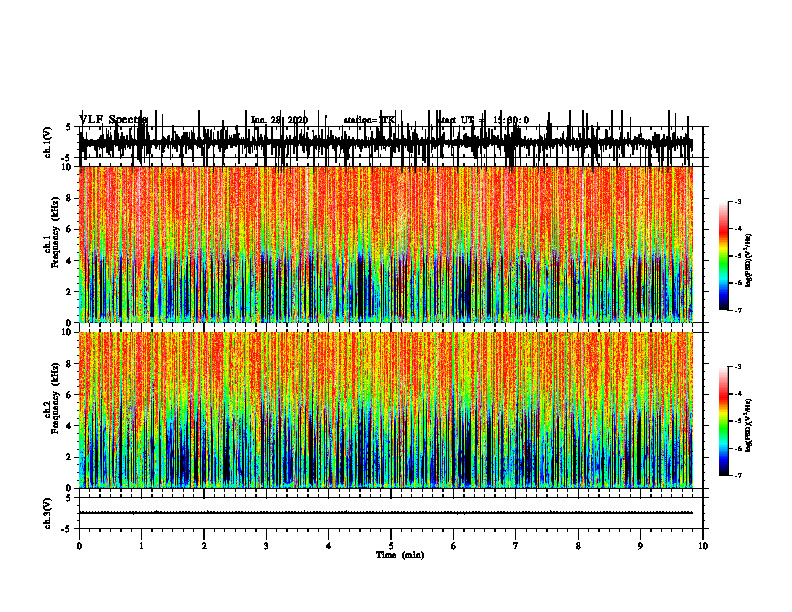Viewport: 792px width, 612px height.
Task: Click time axis tick label 2
Action: tap(204, 545)
